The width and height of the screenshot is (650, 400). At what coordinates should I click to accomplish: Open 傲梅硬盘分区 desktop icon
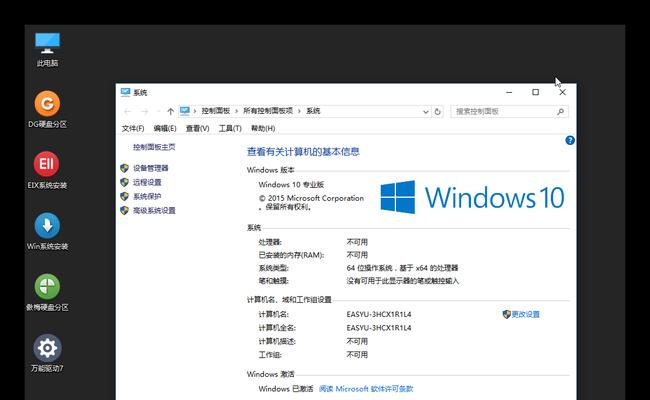47,292
